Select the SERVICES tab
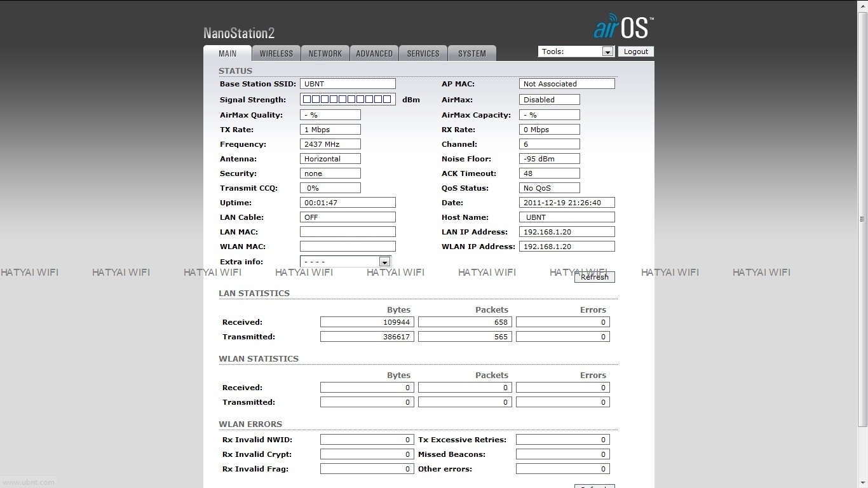868x488 pixels. click(423, 53)
